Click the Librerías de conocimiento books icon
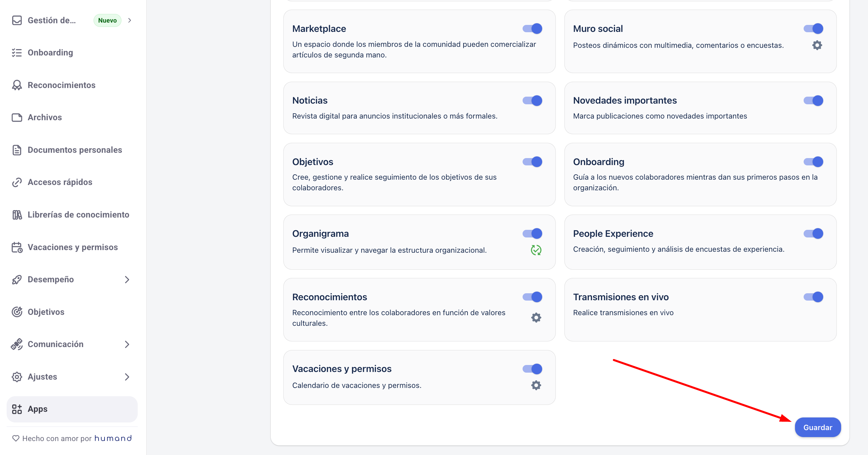Screen dimensions: 868x455 pos(17,215)
